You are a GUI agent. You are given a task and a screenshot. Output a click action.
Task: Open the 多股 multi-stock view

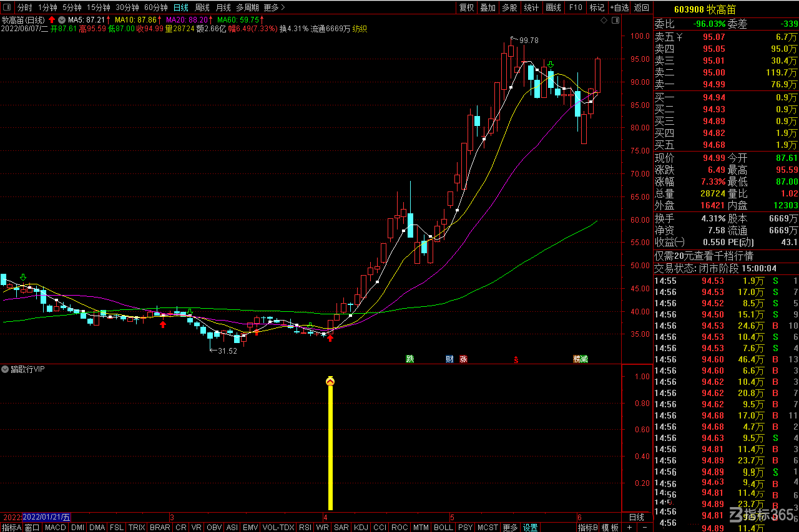[x=509, y=7]
